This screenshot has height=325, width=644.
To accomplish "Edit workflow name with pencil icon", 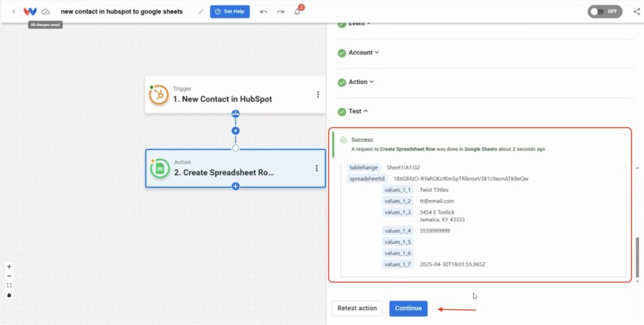I will tap(201, 11).
